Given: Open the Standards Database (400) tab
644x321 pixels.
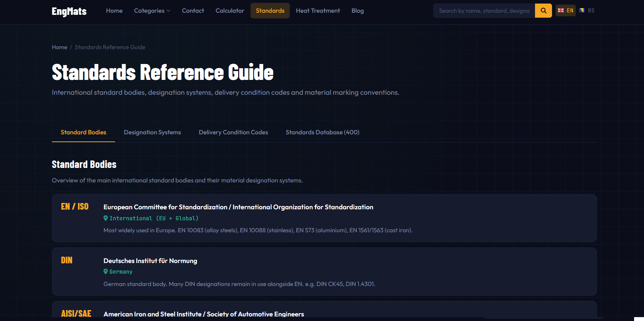Looking at the screenshot, I should click(x=322, y=132).
